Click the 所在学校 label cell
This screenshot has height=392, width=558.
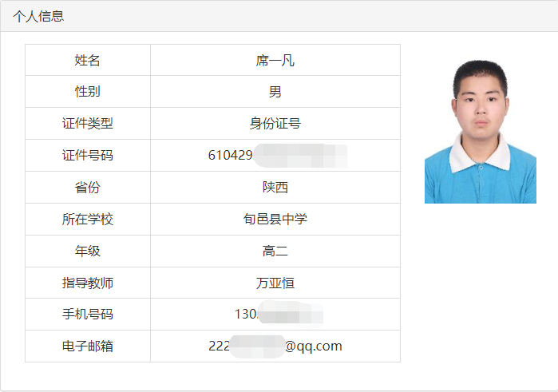click(x=88, y=219)
